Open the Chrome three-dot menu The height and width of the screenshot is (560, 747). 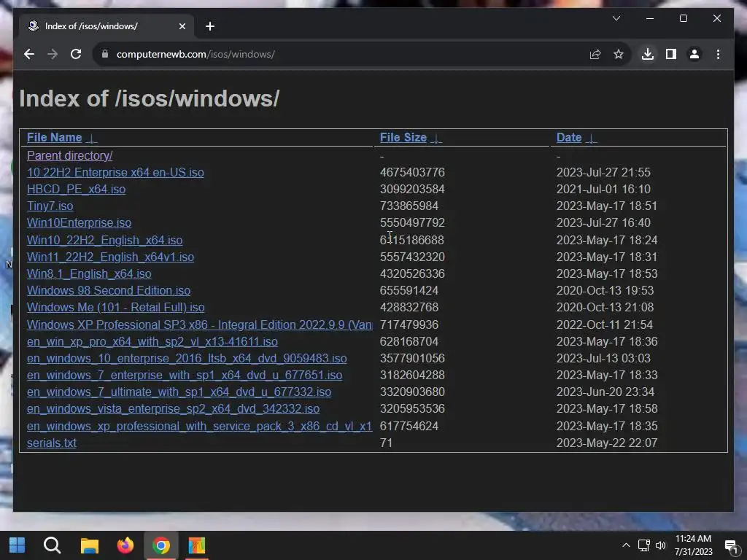[x=718, y=54]
